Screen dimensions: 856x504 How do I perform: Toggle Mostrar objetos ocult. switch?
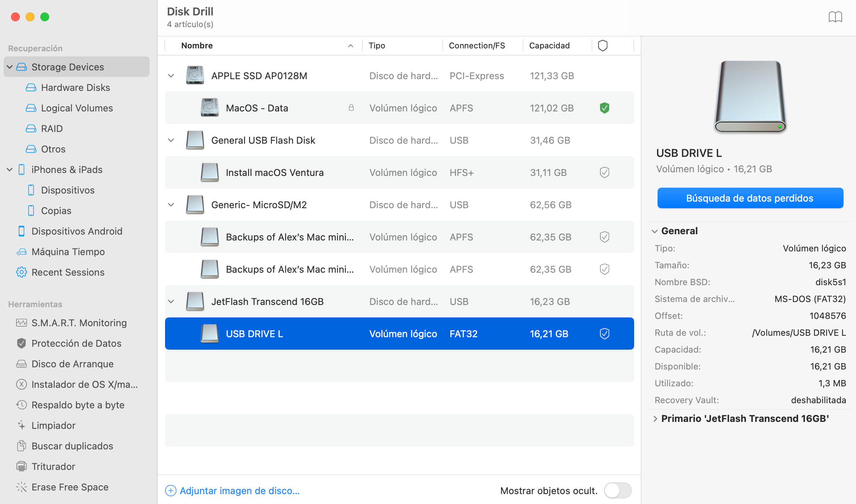tap(618, 490)
